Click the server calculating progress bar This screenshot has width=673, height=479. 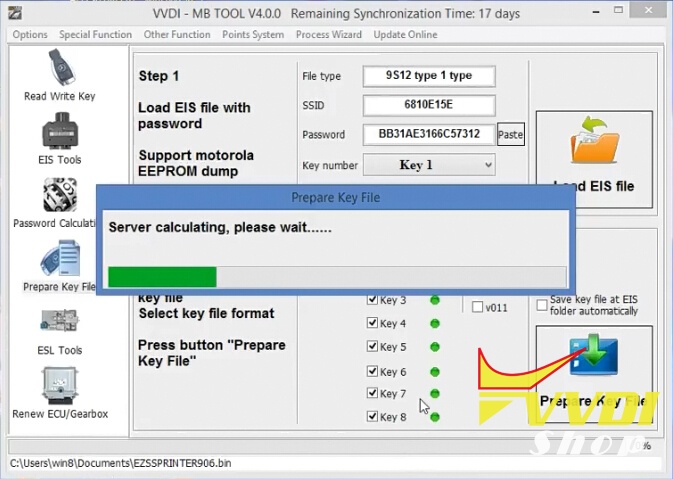pos(337,277)
